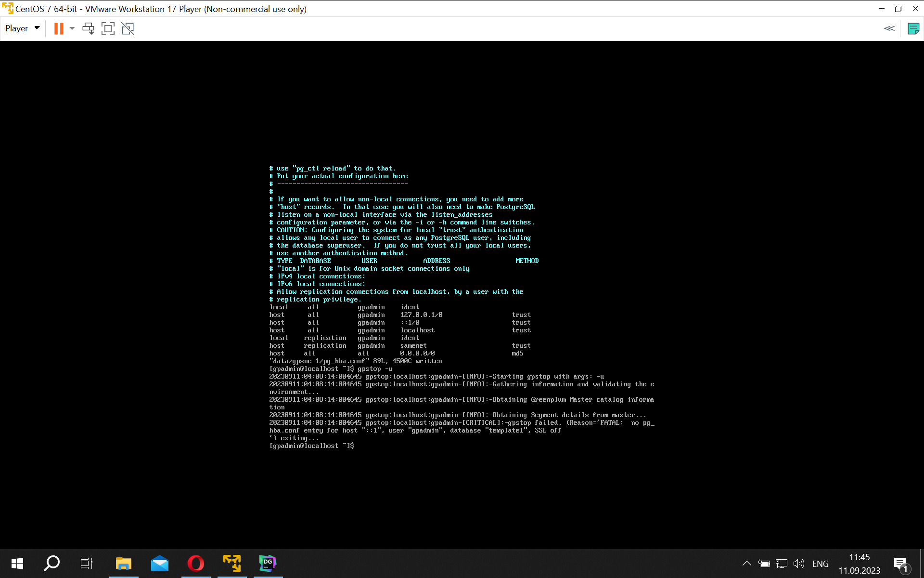The width and height of the screenshot is (924, 578).
Task: Enter full screen mode
Action: tap(108, 28)
